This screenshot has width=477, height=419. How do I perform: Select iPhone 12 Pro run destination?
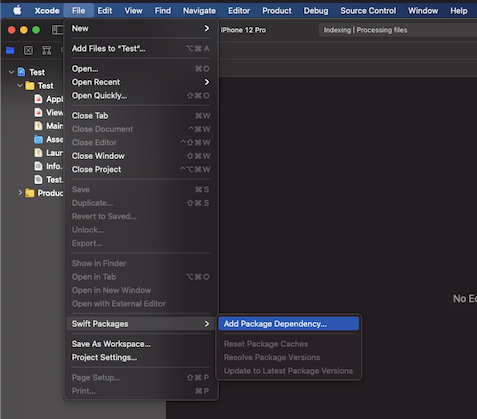pos(243,30)
